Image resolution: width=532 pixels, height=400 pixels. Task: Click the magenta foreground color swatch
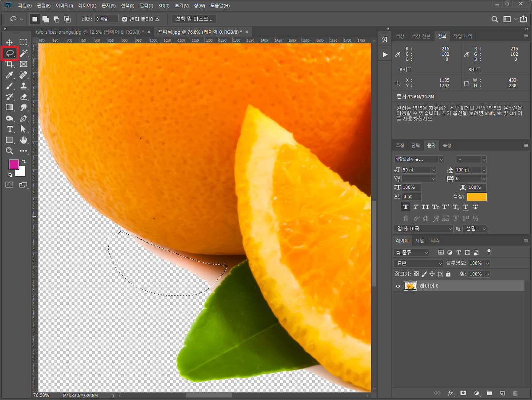14,164
